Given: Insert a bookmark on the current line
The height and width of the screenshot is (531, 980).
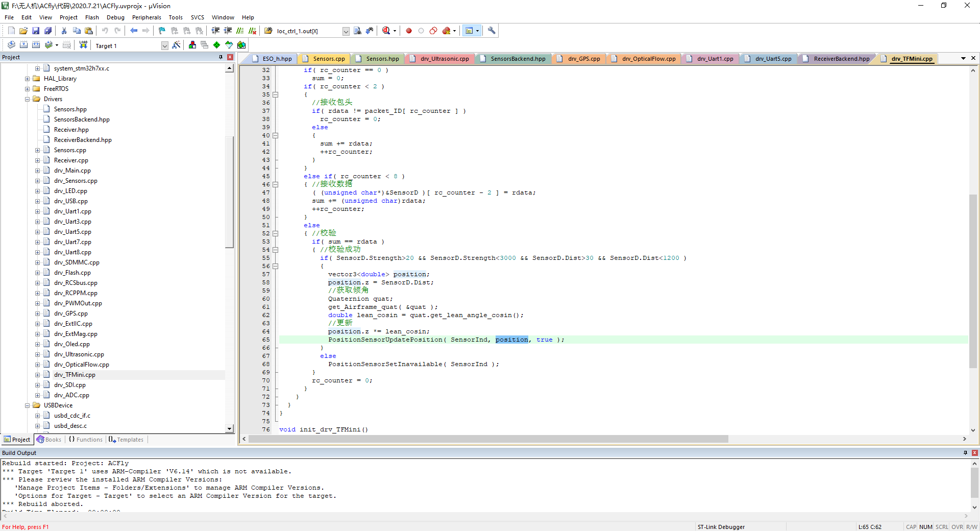Looking at the screenshot, I should [x=162, y=31].
